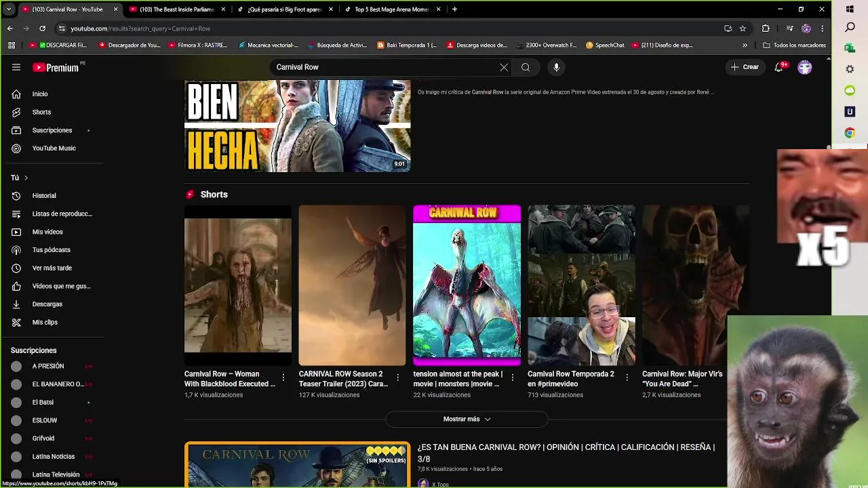Open the account avatar menu
Image resolution: width=868 pixels, height=488 pixels.
click(805, 67)
